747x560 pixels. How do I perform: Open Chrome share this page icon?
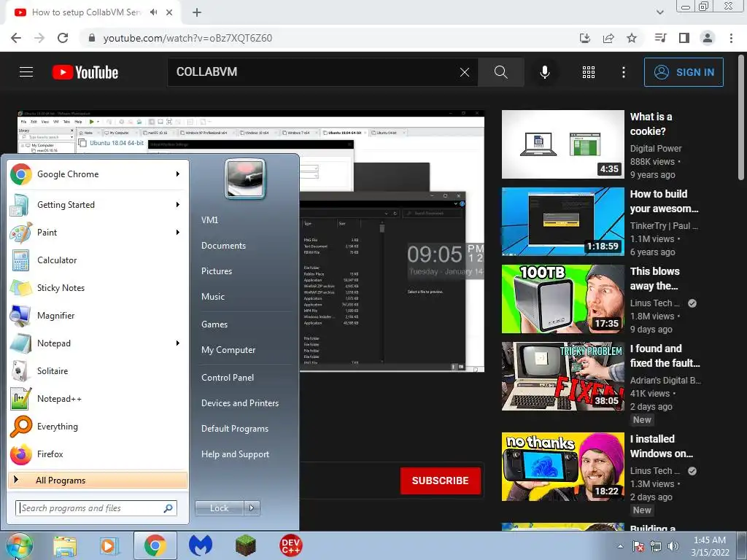[608, 38]
